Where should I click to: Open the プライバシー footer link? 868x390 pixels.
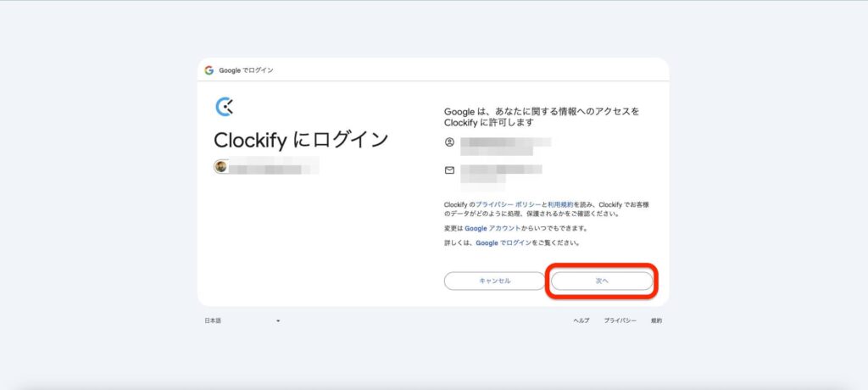pyautogui.click(x=620, y=320)
